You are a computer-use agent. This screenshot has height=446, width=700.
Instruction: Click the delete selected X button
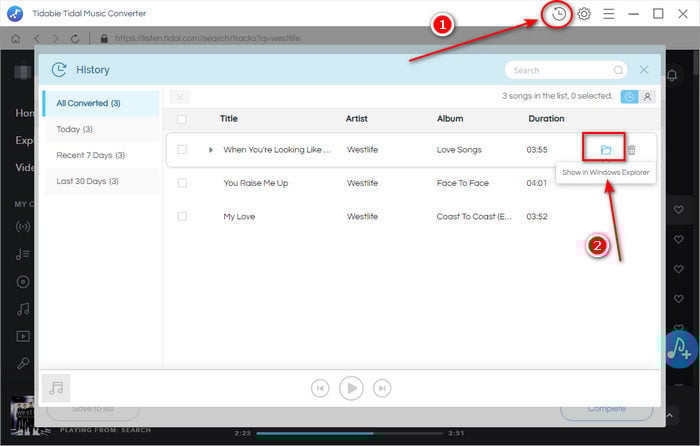(180, 97)
